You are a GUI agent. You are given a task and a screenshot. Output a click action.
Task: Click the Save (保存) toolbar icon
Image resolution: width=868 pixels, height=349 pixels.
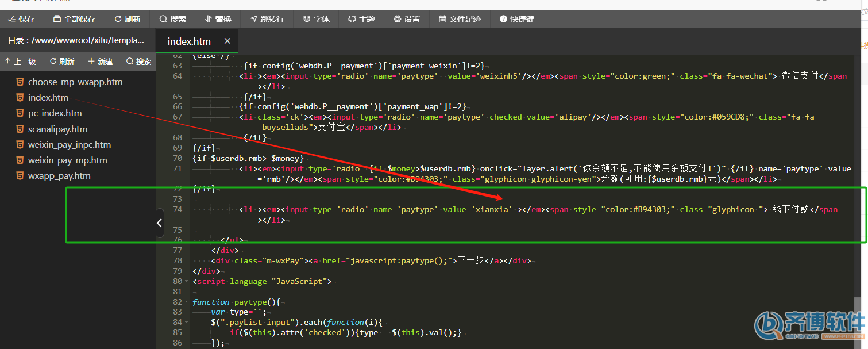pos(21,19)
